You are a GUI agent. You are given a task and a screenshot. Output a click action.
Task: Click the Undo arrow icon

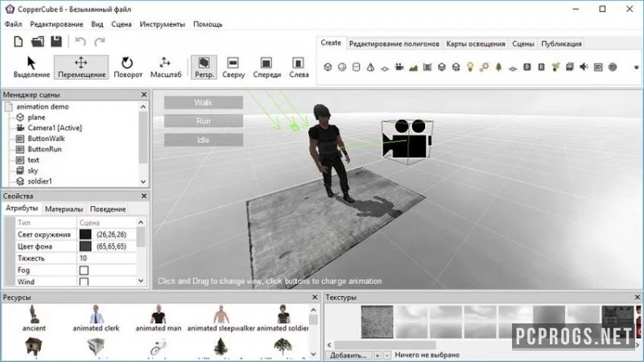click(80, 42)
